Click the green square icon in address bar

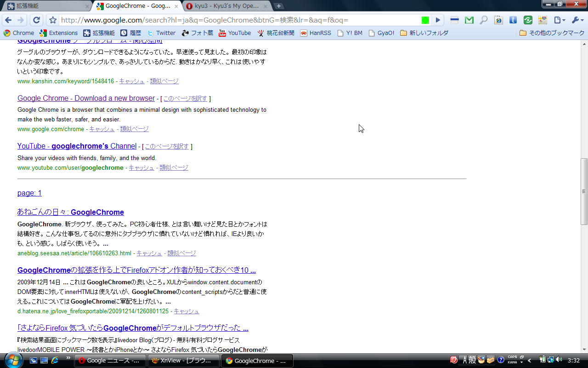click(425, 20)
